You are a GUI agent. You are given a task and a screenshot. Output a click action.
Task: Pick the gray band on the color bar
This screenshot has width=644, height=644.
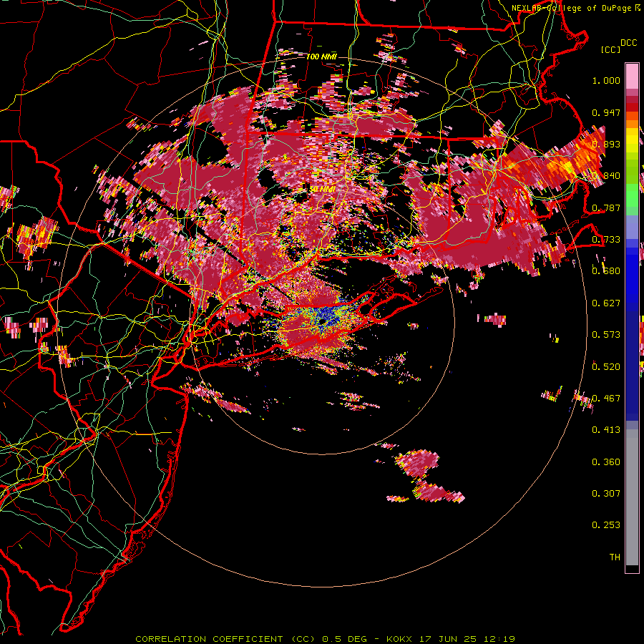point(632,497)
